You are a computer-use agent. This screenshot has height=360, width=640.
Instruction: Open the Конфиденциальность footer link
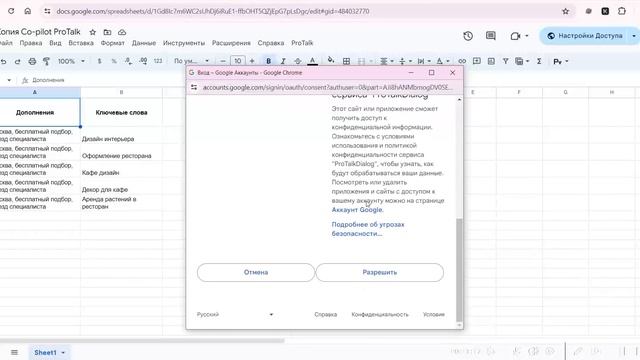coord(380,314)
